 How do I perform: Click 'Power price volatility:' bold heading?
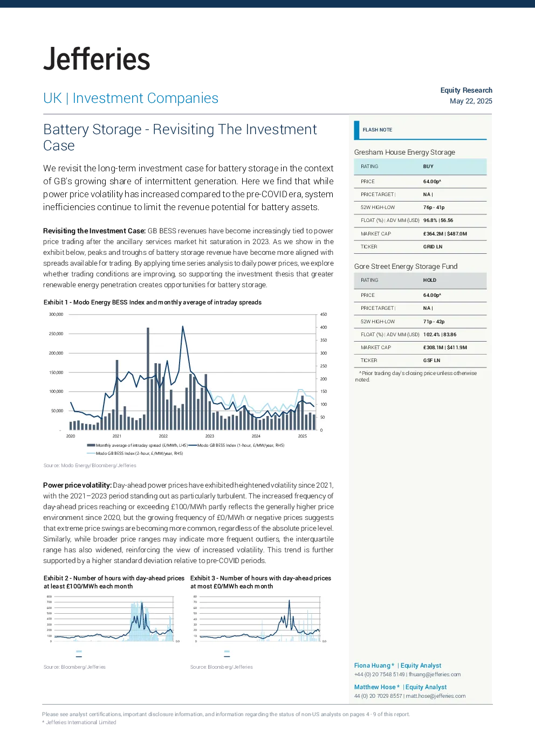[77, 485]
